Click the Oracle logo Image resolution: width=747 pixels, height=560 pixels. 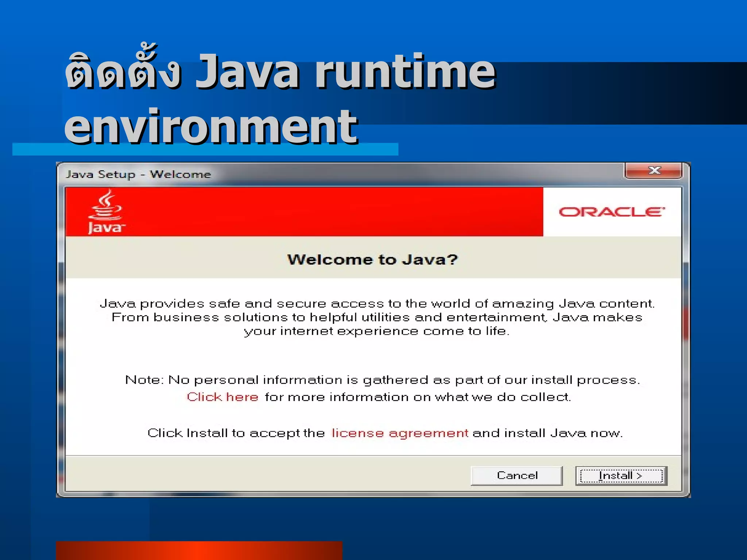click(612, 212)
